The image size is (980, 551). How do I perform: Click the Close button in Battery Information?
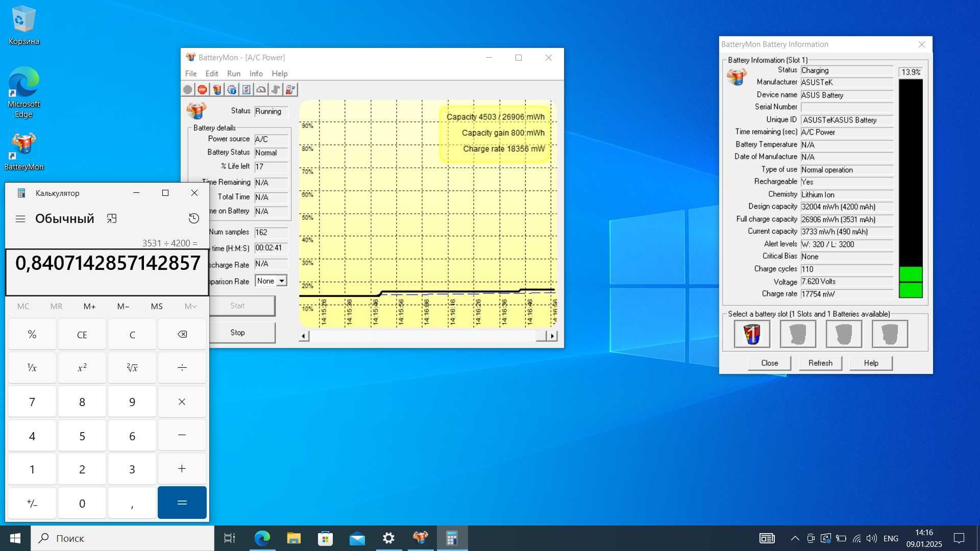[770, 363]
